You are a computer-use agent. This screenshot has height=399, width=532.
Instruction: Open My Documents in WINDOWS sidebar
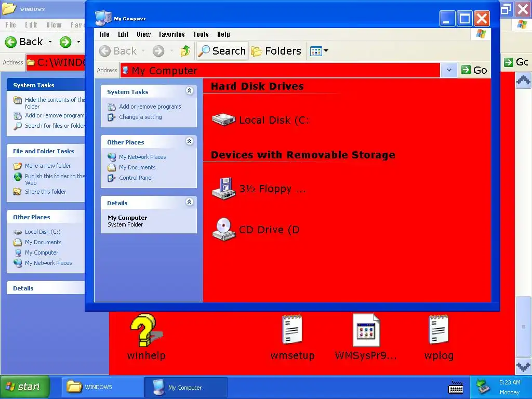43,242
